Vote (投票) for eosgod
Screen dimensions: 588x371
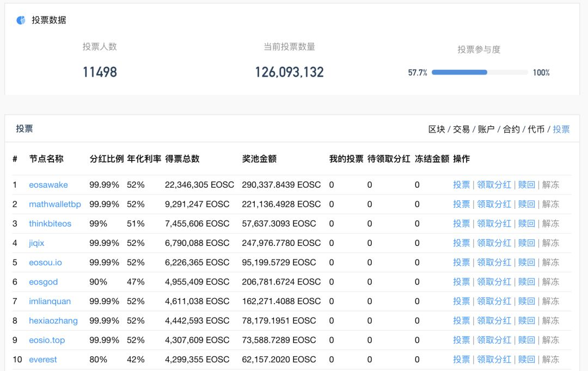click(461, 282)
